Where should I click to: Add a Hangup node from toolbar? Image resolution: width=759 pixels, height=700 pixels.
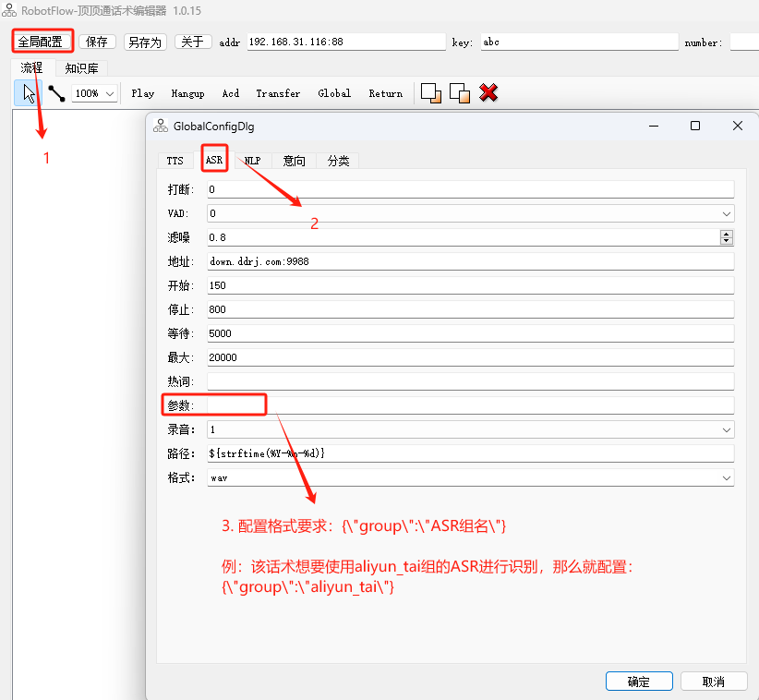tap(187, 93)
